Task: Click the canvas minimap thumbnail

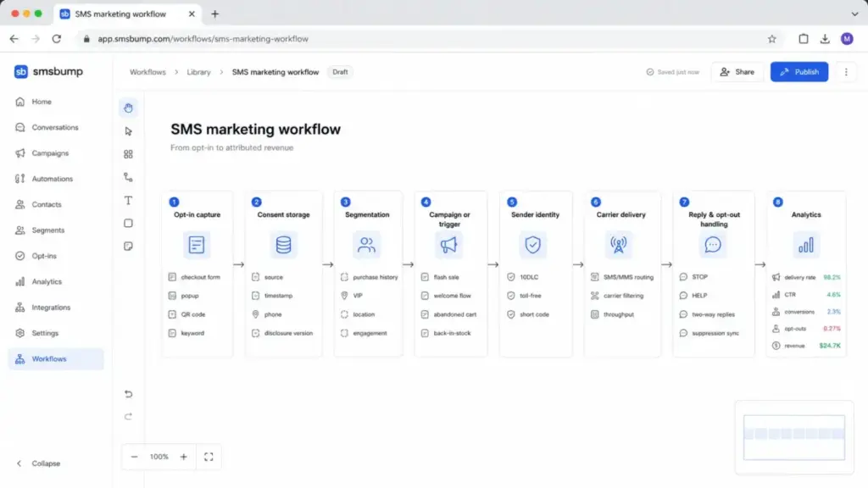Action: point(793,438)
